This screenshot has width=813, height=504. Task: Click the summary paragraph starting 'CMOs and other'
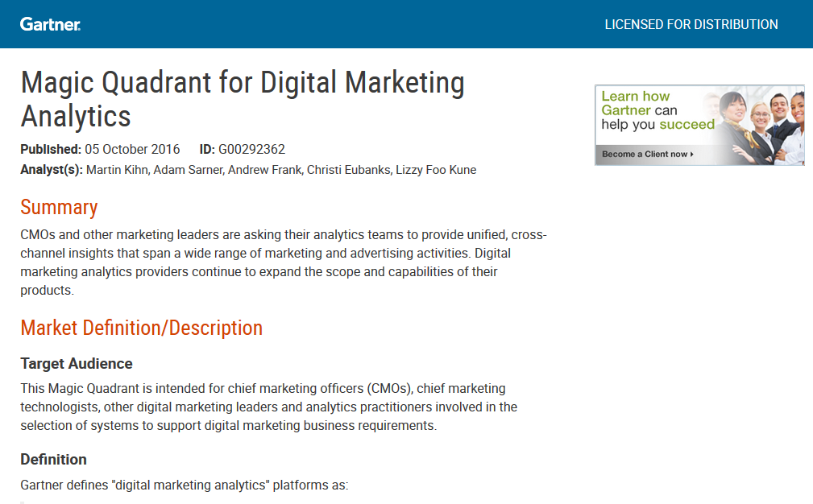[x=284, y=262]
